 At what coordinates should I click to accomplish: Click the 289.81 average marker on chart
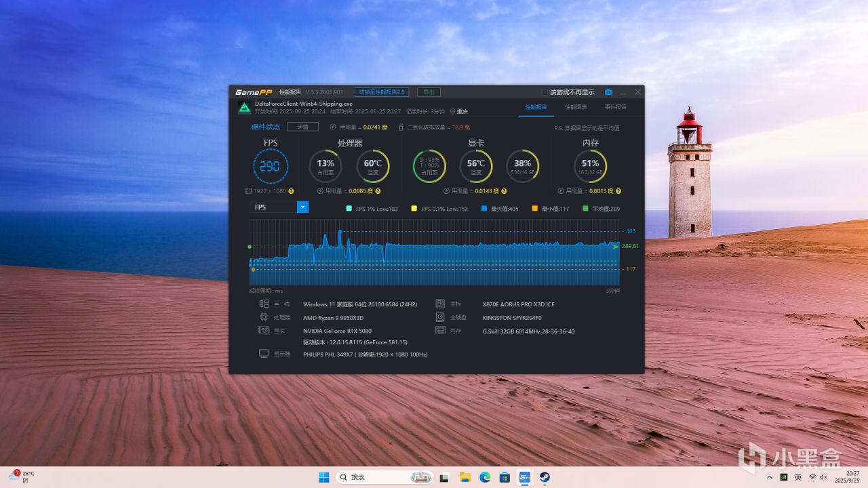pos(630,246)
